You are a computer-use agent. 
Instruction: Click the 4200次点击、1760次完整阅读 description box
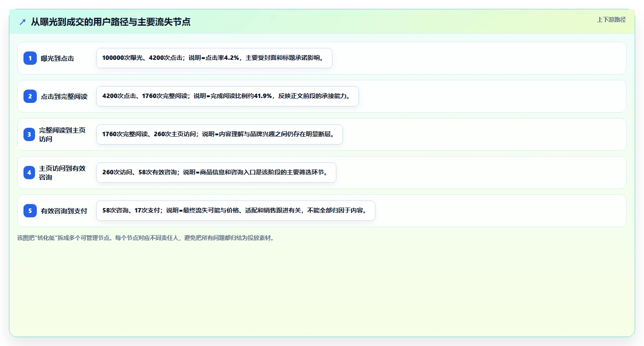coord(227,96)
